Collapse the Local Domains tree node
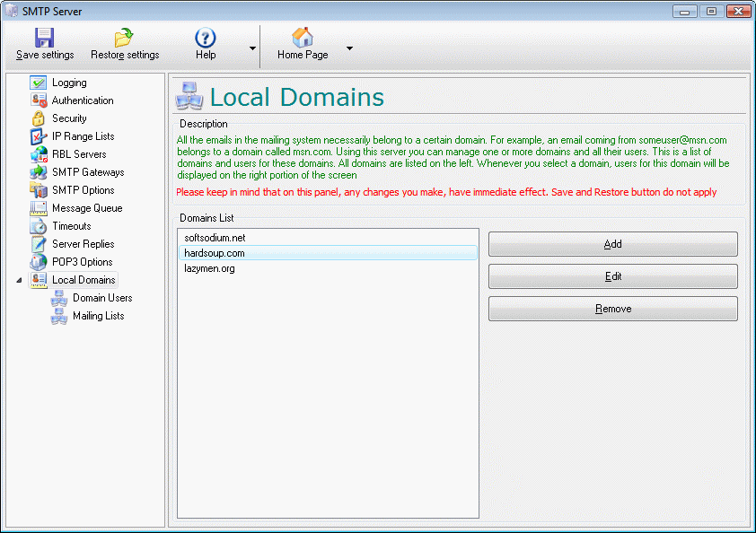 (x=20, y=279)
